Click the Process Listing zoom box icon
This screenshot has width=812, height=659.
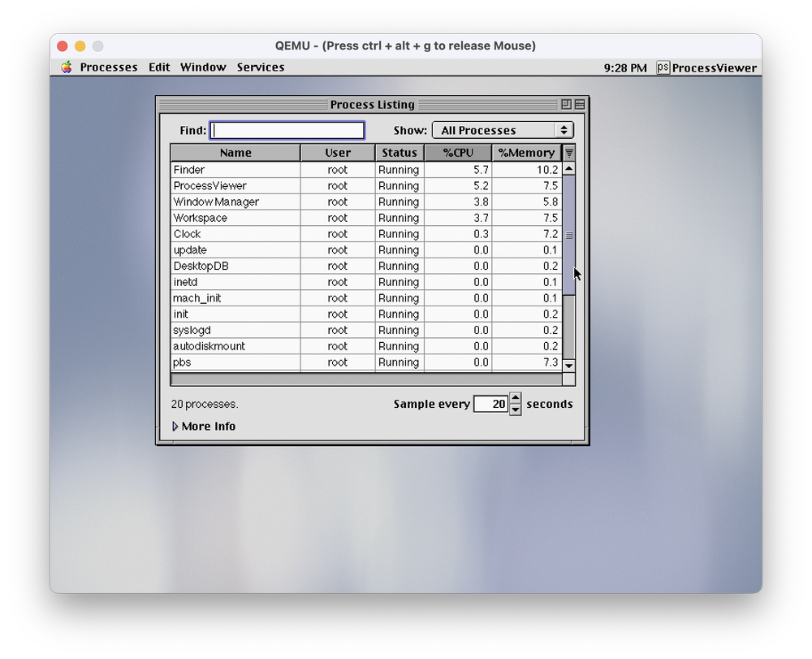566,104
